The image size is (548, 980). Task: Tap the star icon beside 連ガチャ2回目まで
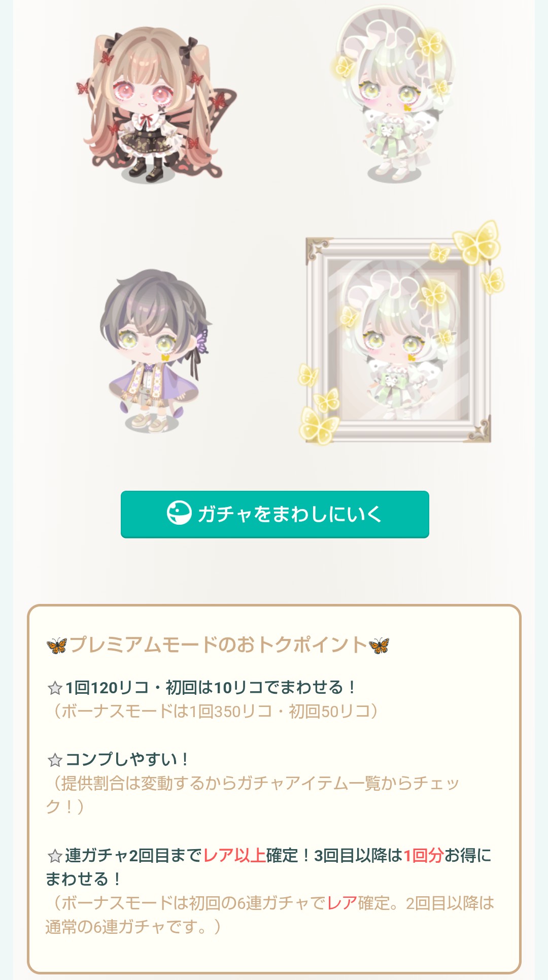click(55, 856)
